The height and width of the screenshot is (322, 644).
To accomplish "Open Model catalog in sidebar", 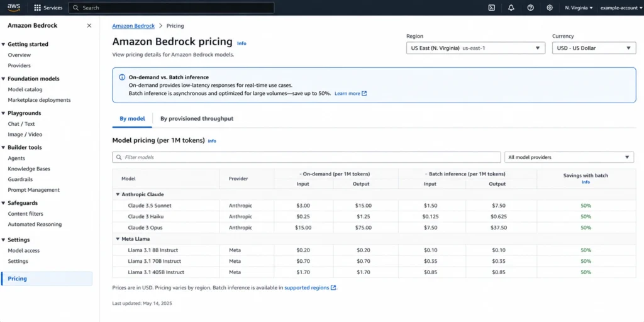I will pos(25,89).
